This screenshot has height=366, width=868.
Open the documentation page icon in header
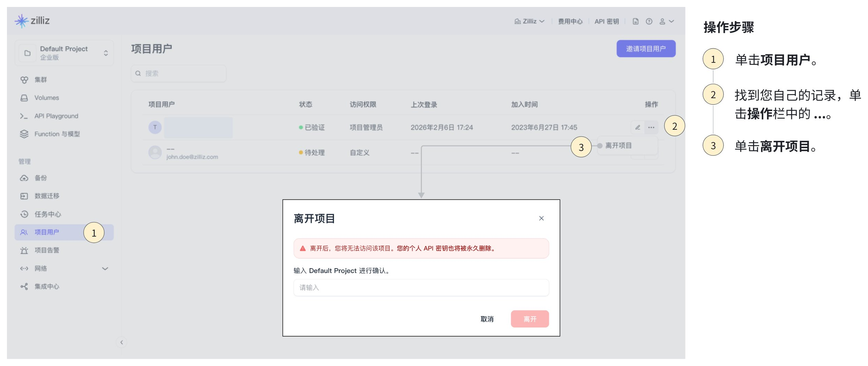[635, 22]
